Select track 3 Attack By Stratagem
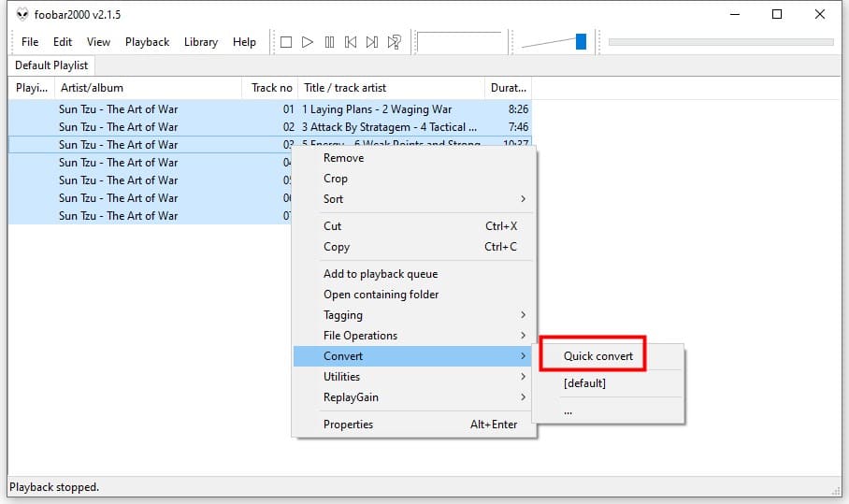The height and width of the screenshot is (504, 849). tap(389, 127)
